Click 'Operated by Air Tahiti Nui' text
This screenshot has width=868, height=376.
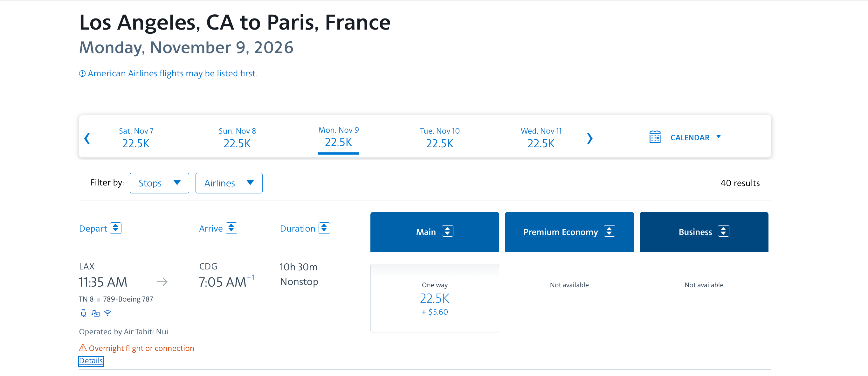click(124, 332)
